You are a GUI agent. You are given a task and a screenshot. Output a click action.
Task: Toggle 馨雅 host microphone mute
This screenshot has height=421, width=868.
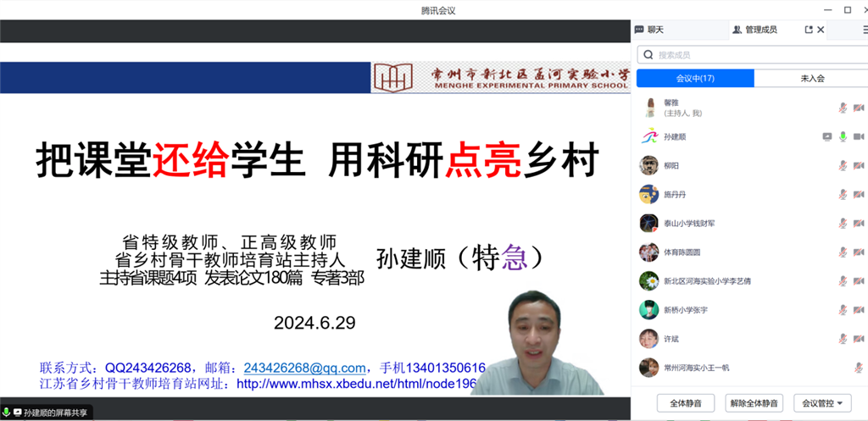pyautogui.click(x=843, y=108)
